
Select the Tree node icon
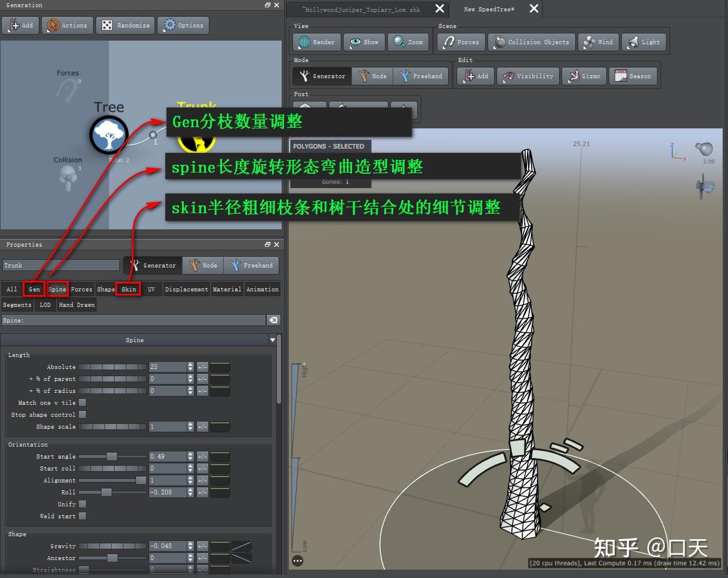[x=109, y=135]
